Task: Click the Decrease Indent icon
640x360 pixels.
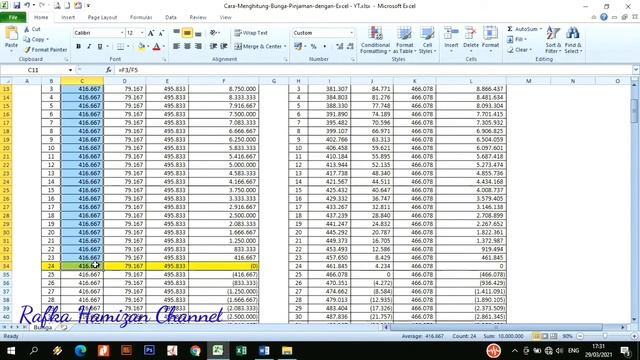Action: coord(213,47)
